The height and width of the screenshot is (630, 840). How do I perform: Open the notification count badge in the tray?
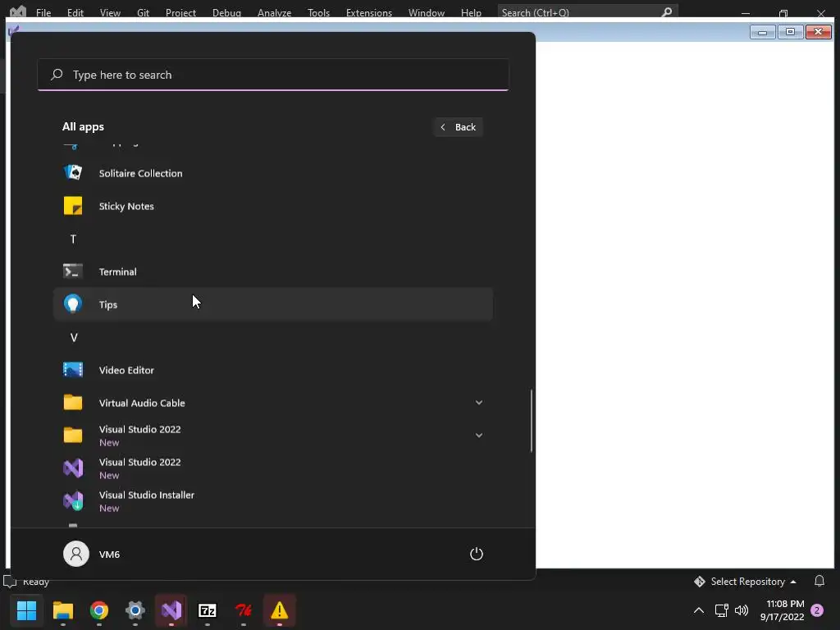[x=817, y=610]
